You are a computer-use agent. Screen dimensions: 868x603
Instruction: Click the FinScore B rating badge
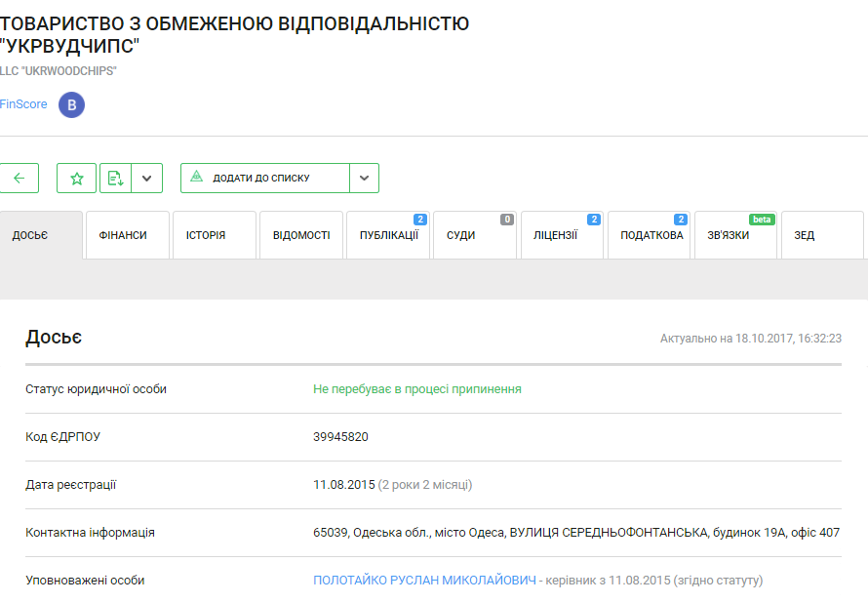tap(71, 104)
